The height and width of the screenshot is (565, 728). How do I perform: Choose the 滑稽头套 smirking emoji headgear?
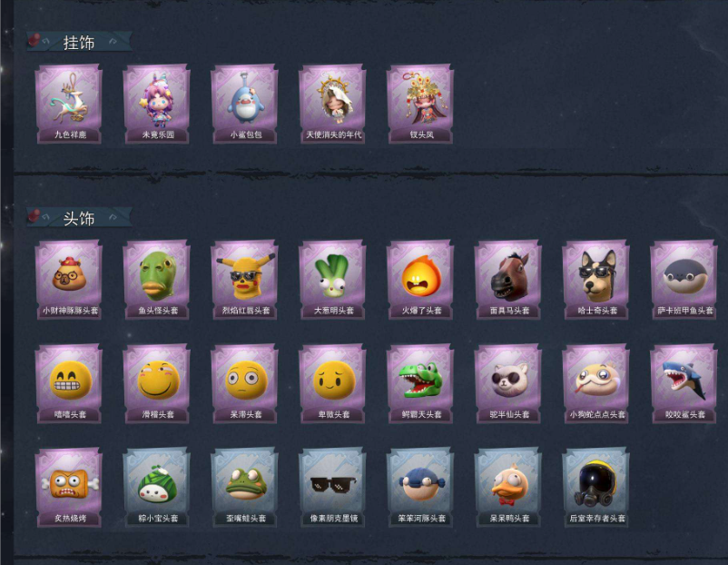(157, 383)
